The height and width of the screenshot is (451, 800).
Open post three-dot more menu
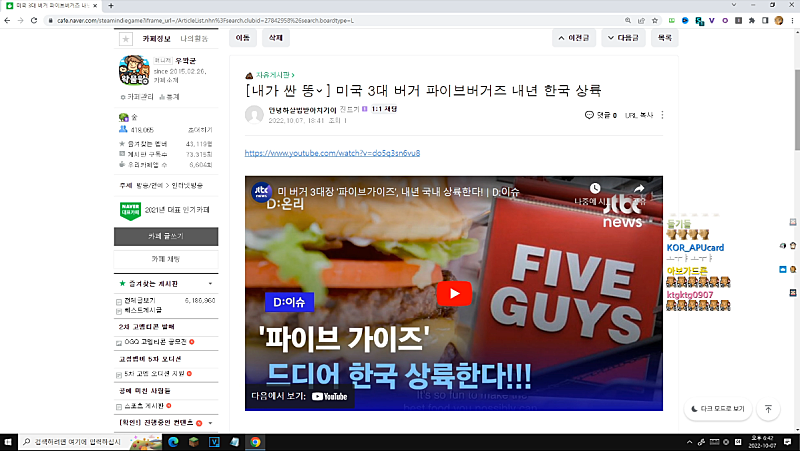662,115
